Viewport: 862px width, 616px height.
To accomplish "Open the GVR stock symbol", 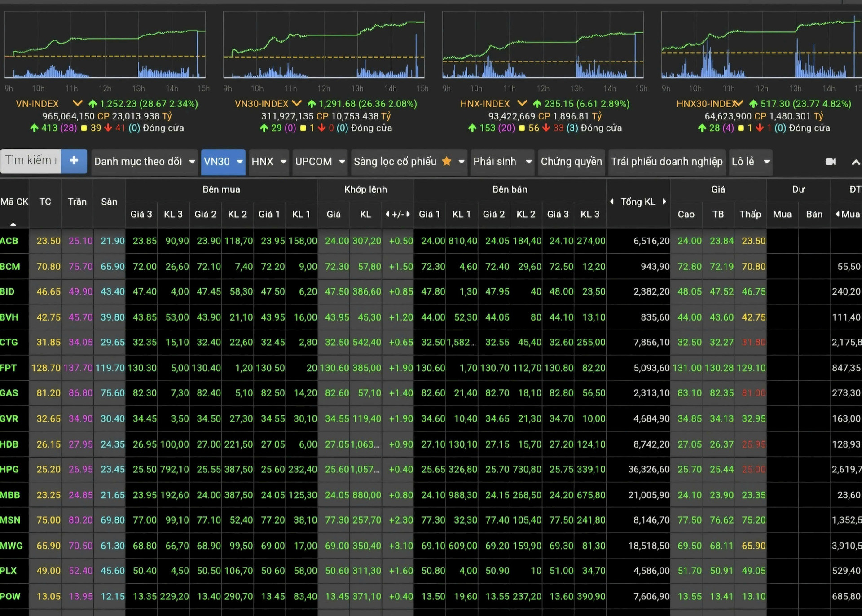I will pyautogui.click(x=9, y=419).
